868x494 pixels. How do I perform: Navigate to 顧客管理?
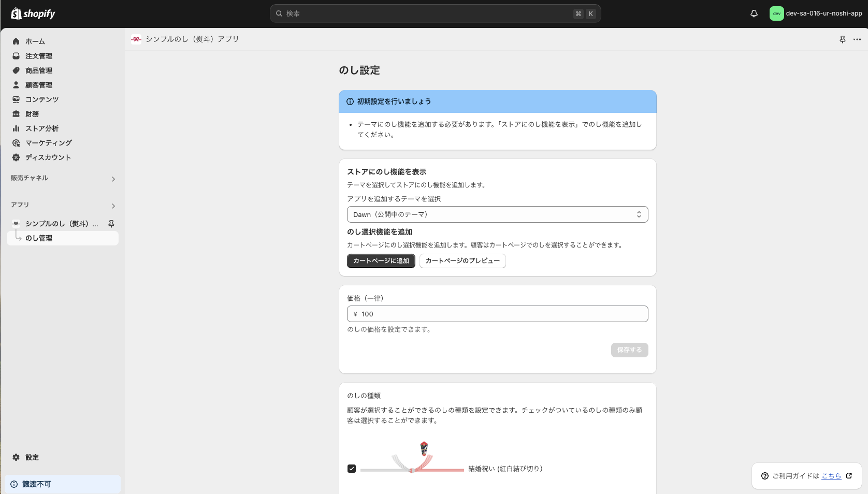pos(38,85)
